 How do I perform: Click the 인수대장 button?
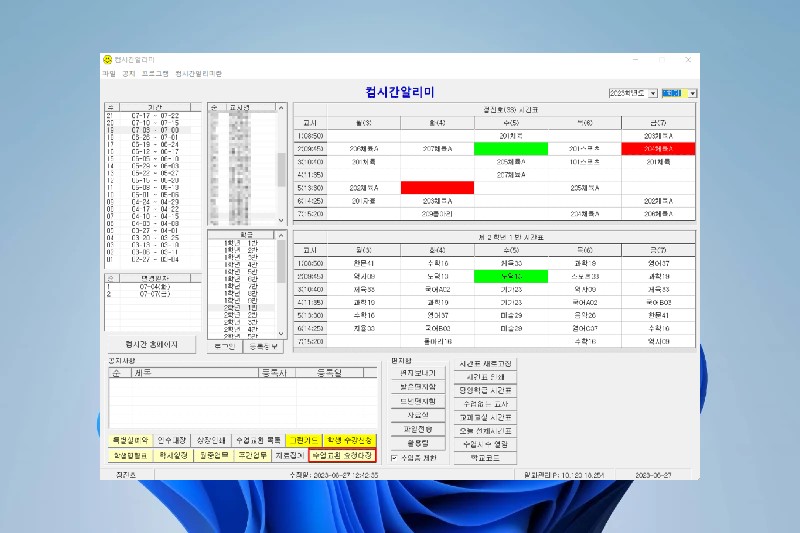pos(171,440)
